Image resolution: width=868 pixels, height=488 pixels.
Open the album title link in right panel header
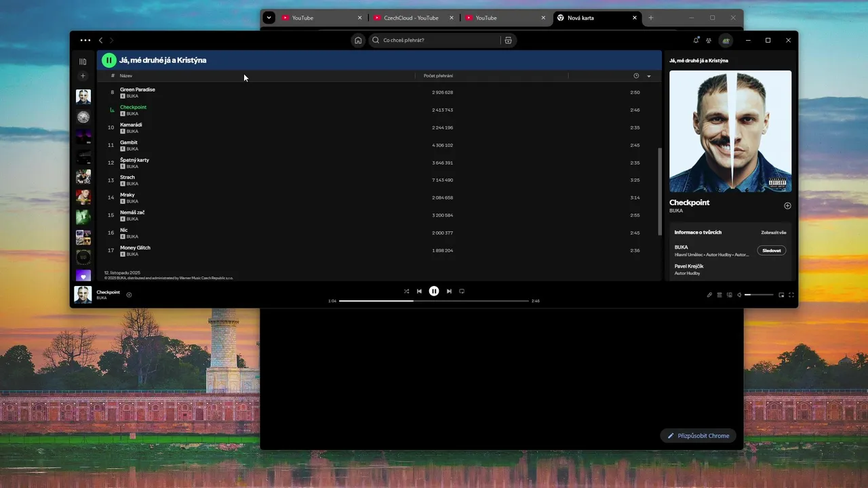pos(698,60)
